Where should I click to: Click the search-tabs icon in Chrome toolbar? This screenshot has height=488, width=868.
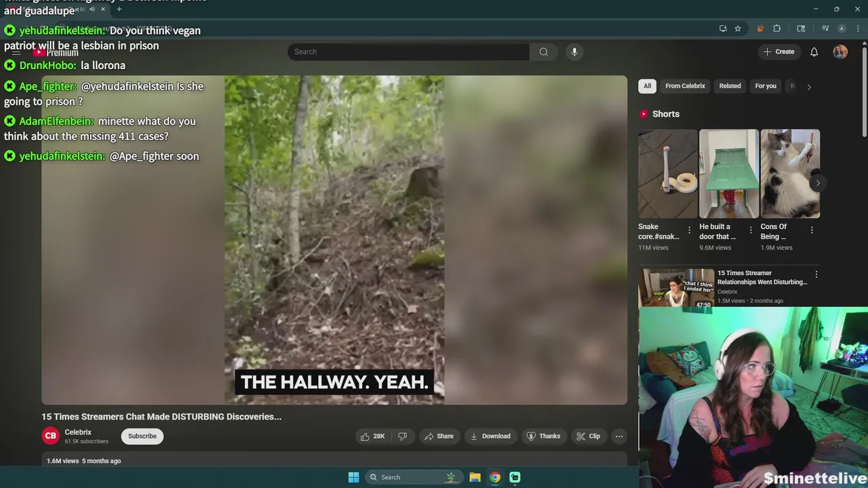[x=801, y=28]
